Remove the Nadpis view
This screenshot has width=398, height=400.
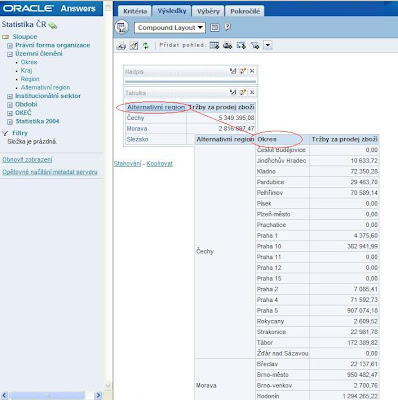[252, 71]
